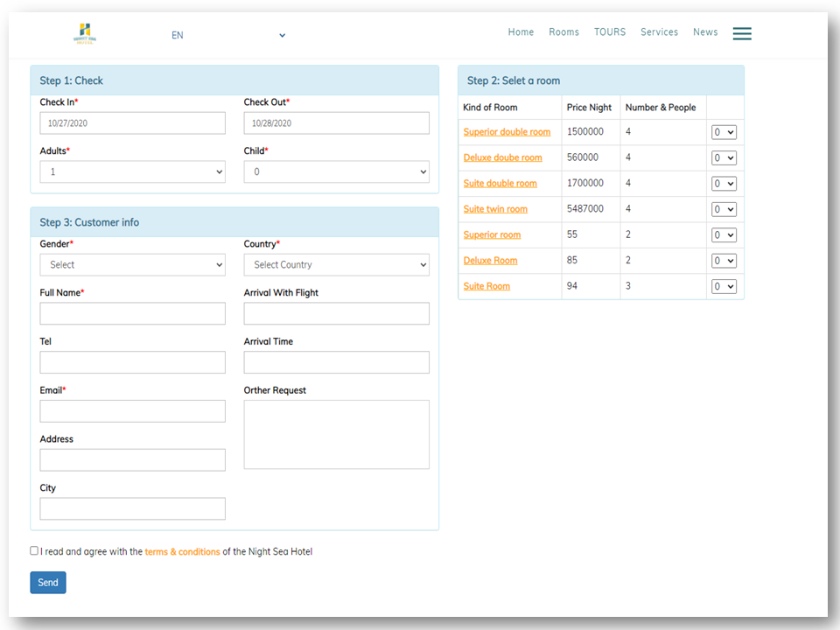840x630 pixels.
Task: Follow the Suite twin room link
Action: tap(495, 209)
